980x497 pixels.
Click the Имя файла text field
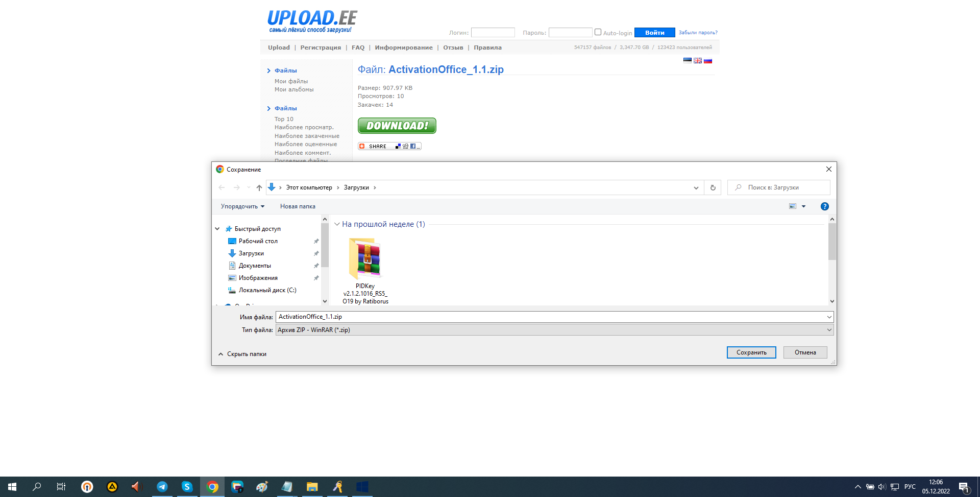coord(550,317)
